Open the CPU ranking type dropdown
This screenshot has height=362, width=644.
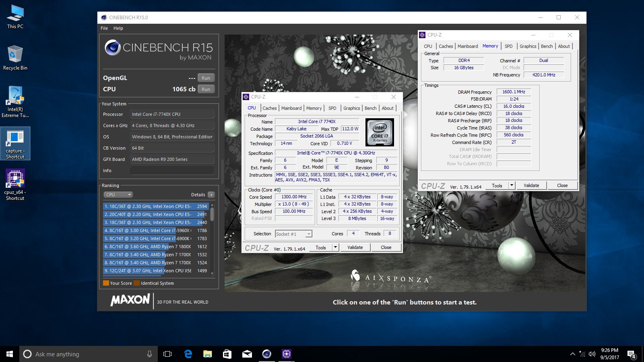tap(118, 195)
